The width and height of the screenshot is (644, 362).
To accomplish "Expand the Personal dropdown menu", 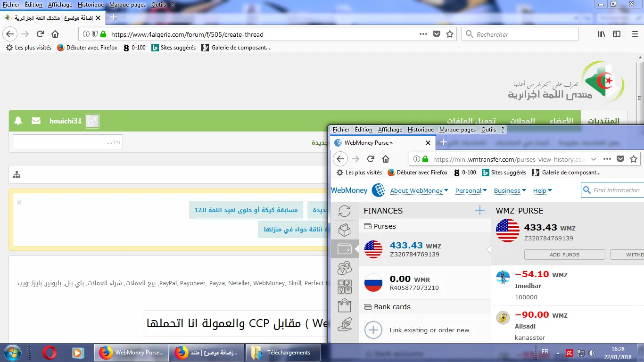I will coord(471,190).
